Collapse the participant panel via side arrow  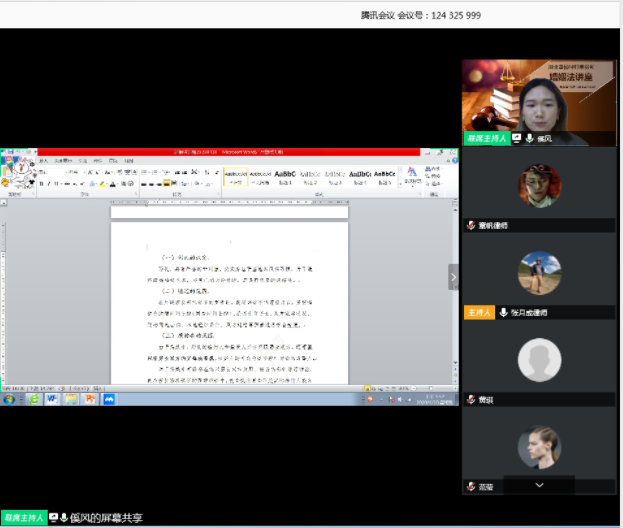[x=453, y=277]
